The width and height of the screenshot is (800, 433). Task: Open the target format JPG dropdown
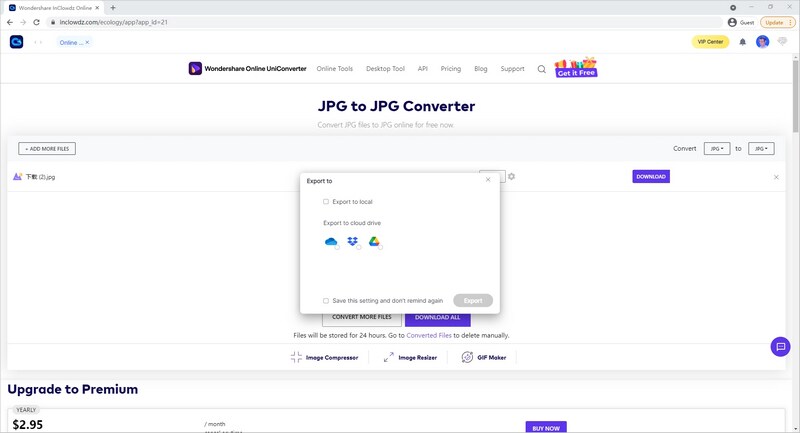pos(761,148)
